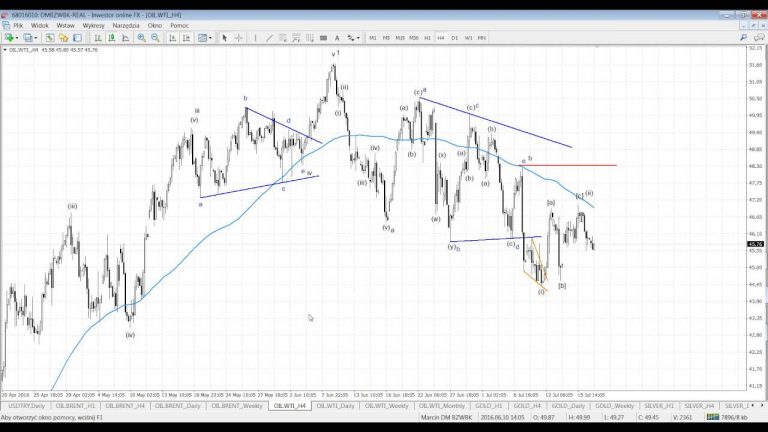Switch to the SILVER_H4 chart tab
This screenshot has height=432, width=768.
coord(699,406)
